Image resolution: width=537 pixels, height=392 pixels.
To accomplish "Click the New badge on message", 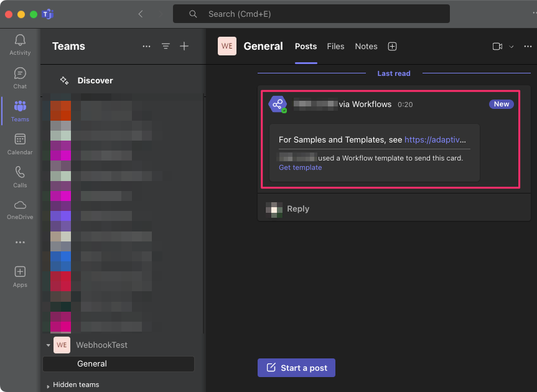I will click(x=502, y=104).
